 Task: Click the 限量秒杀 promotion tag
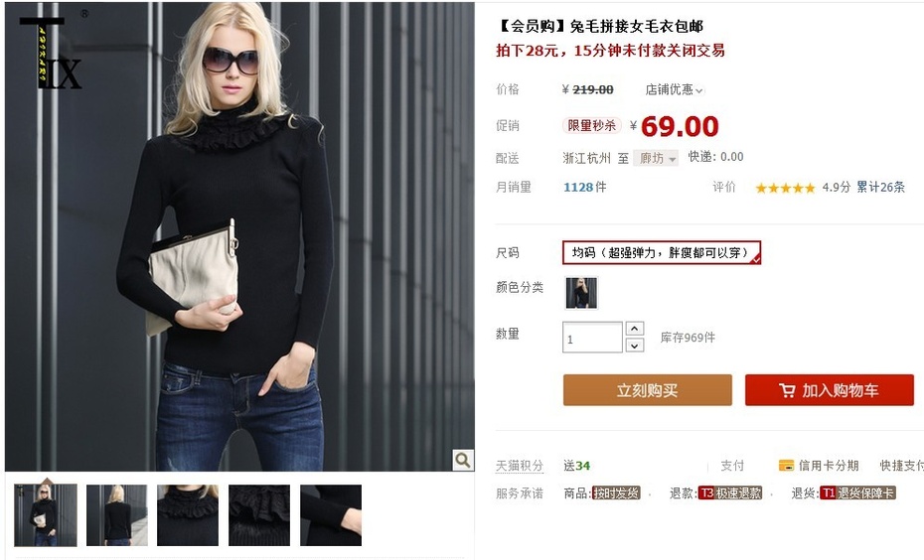591,125
